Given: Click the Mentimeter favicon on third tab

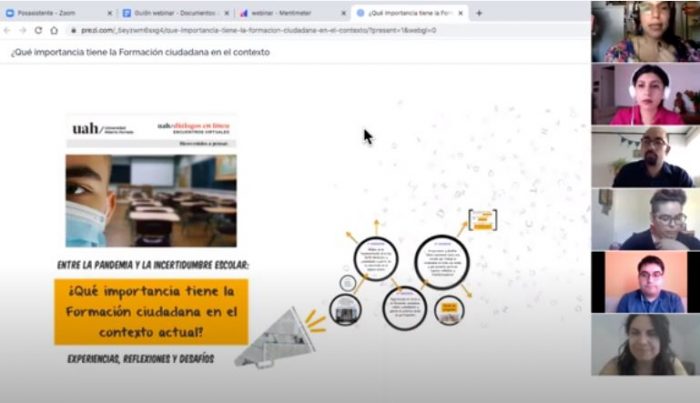Looking at the screenshot, I should (x=244, y=13).
